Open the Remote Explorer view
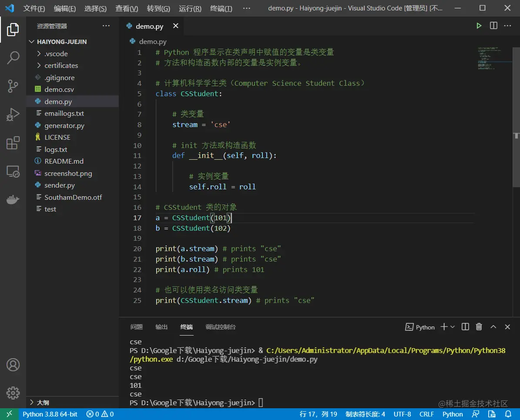520x420 pixels. coord(13,171)
